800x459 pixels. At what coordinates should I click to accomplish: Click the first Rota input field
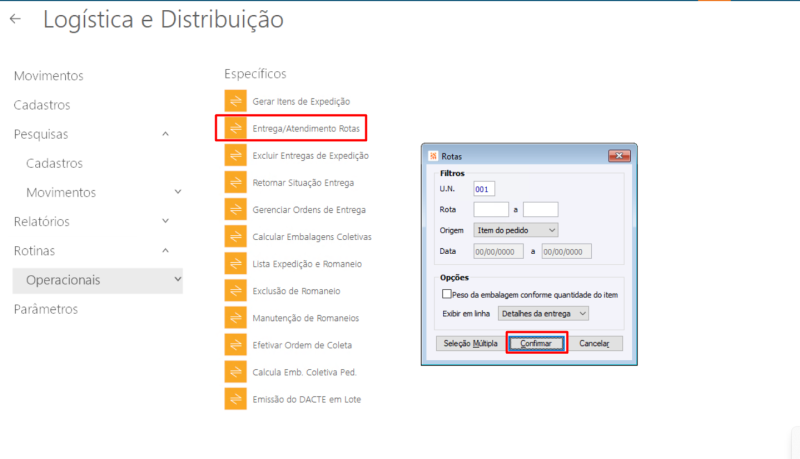[x=491, y=209]
